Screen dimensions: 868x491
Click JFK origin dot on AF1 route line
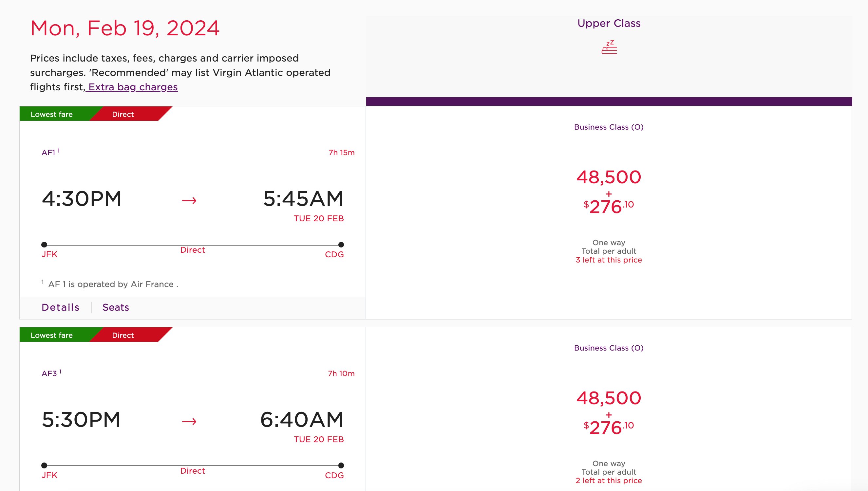(x=44, y=245)
